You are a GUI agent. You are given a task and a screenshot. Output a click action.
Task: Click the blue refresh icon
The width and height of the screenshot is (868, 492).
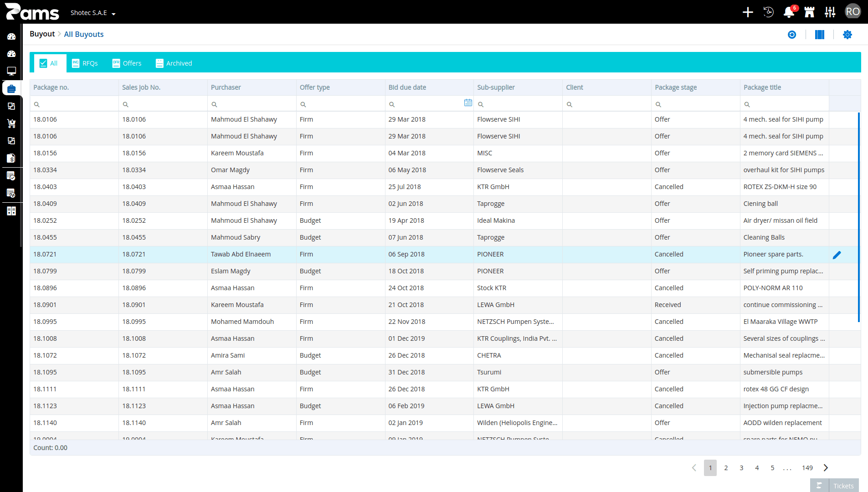pyautogui.click(x=792, y=35)
